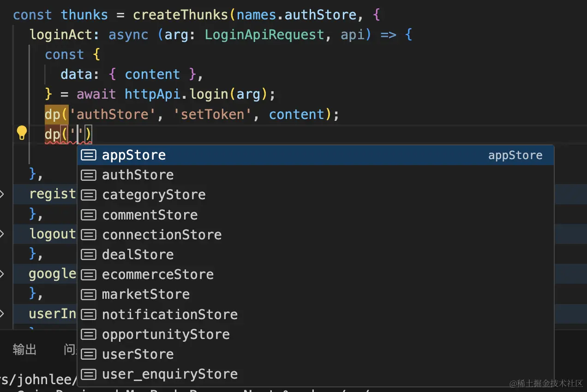
Task: Select userStore suggestion
Action: pos(316,354)
